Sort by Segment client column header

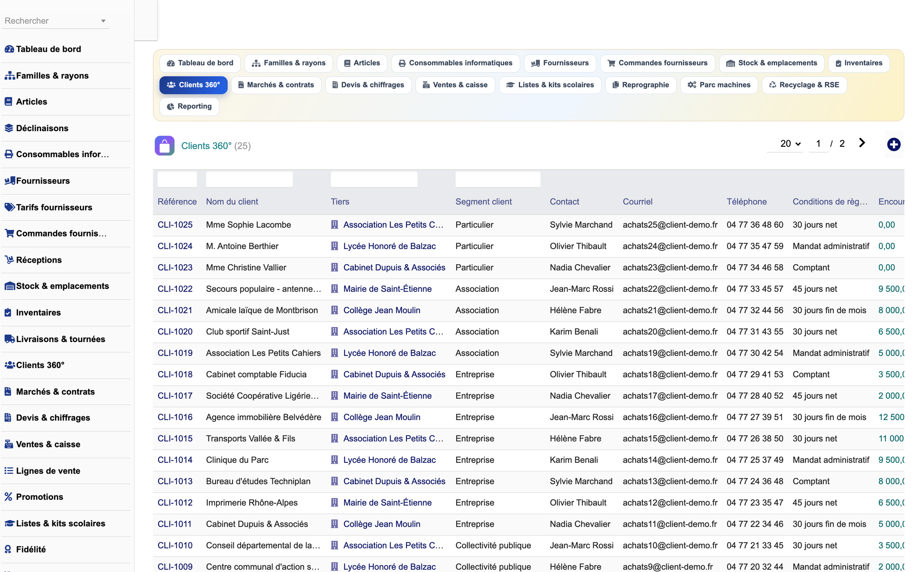click(483, 201)
